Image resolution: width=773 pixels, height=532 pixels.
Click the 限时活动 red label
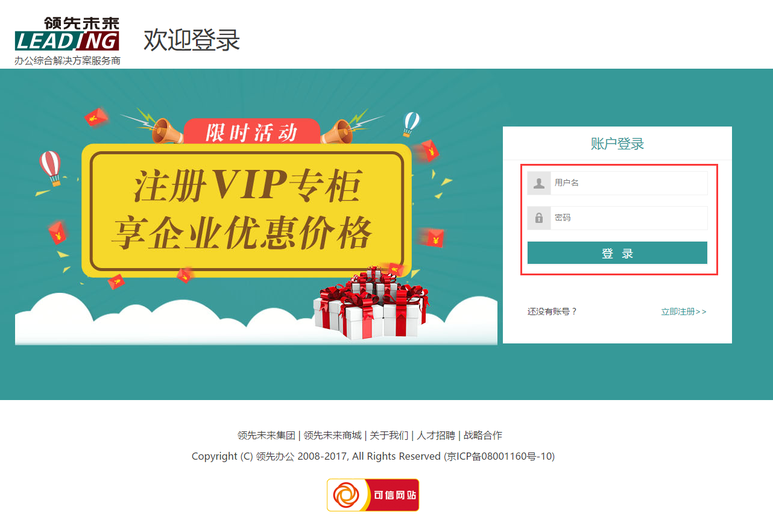point(252,132)
